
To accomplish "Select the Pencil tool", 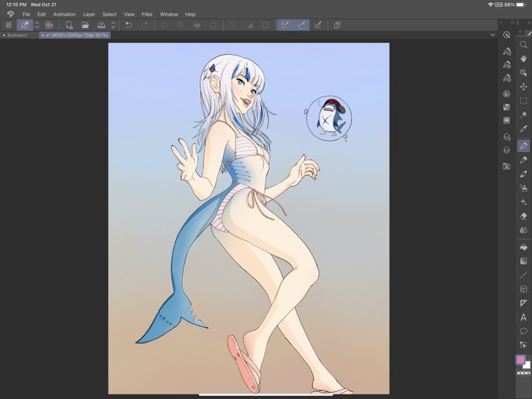I will (x=523, y=160).
